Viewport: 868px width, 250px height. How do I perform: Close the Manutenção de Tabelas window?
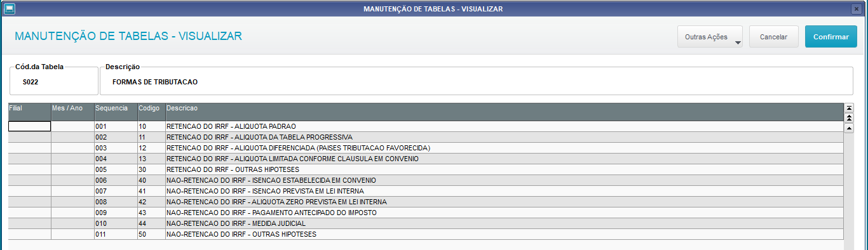(x=856, y=9)
